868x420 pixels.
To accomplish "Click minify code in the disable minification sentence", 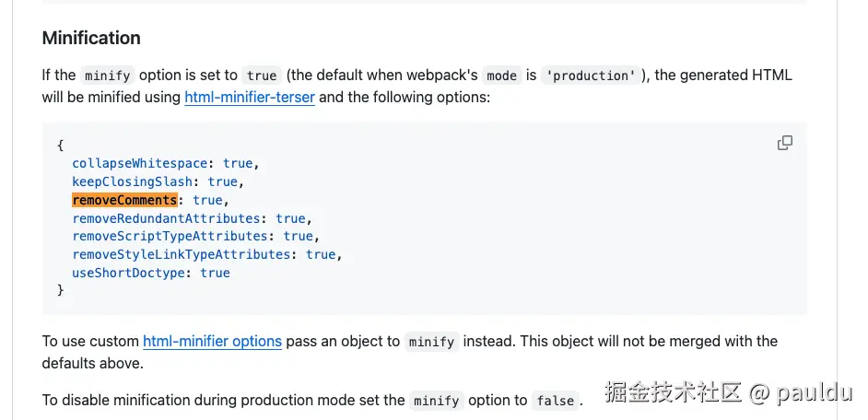I will coord(437,401).
